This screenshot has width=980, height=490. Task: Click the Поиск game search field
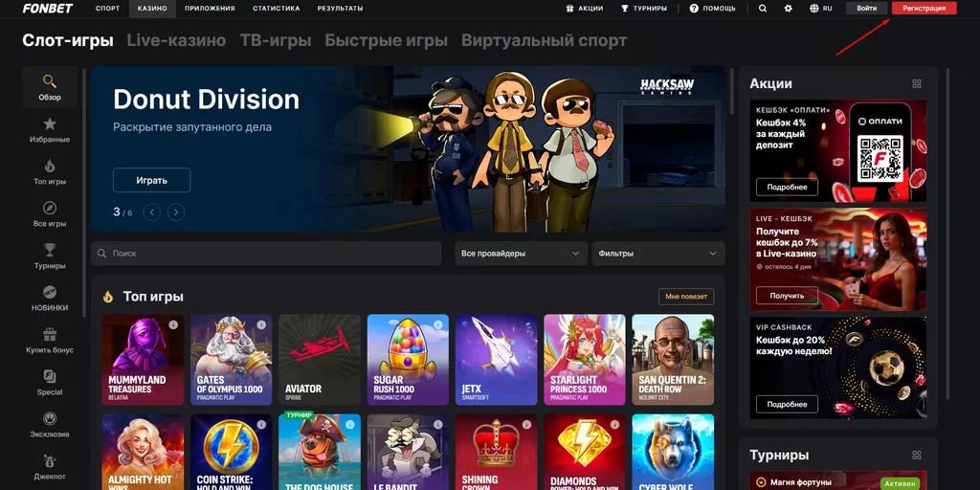[x=265, y=254]
